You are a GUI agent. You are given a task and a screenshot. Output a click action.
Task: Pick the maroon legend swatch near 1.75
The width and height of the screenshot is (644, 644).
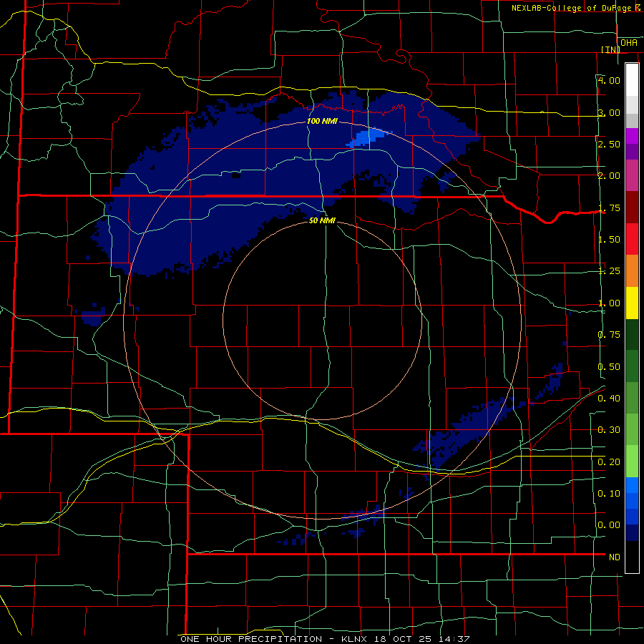point(632,208)
